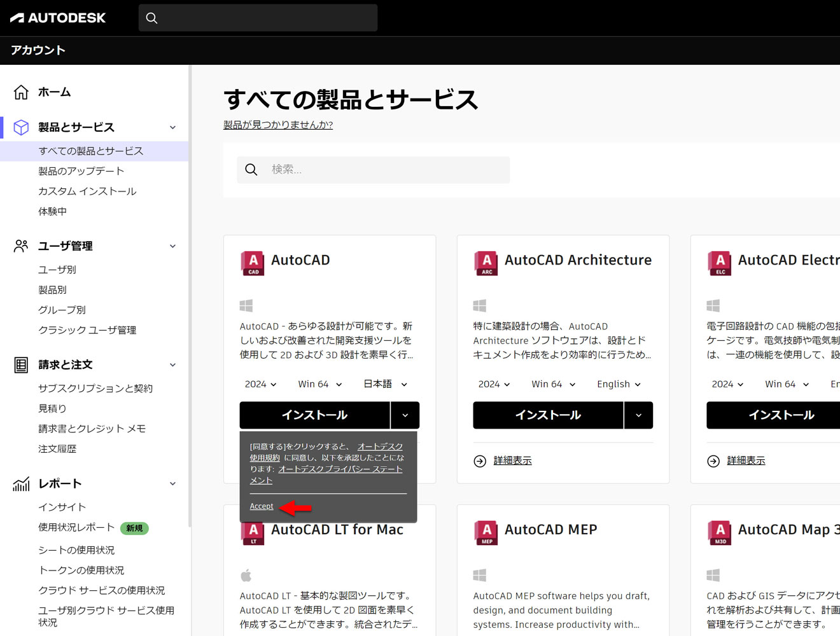Select the home icon in the sidebar
840x636 pixels.
click(x=21, y=92)
